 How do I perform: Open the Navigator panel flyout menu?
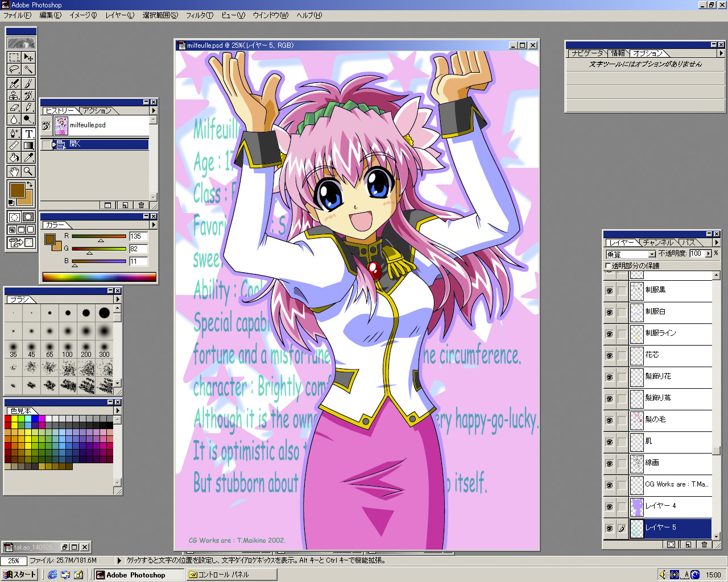coord(721,53)
